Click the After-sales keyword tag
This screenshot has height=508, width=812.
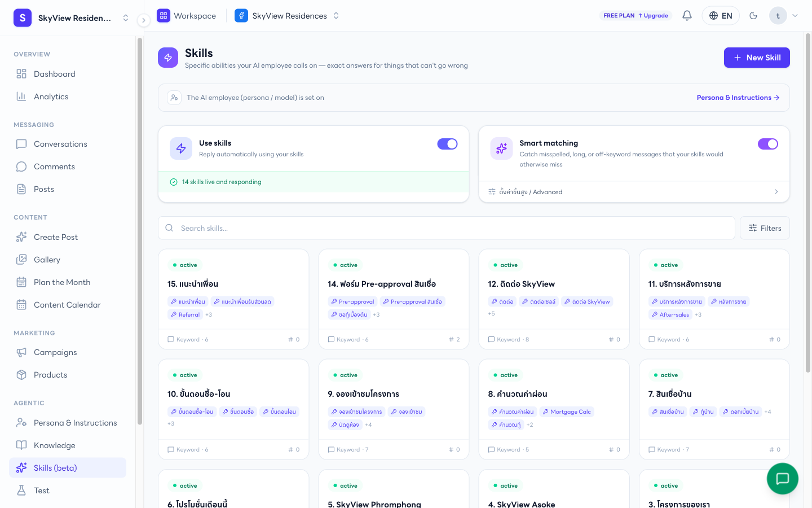tap(670, 315)
